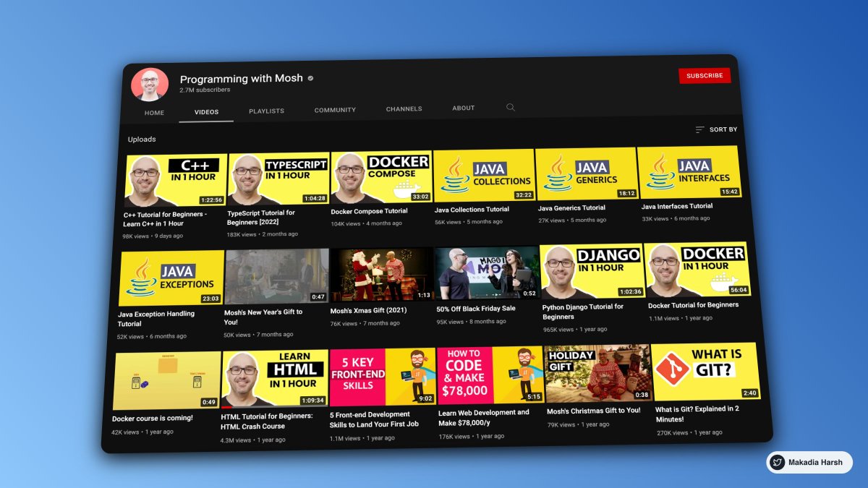
Task: Open the ABOUT tab
Action: point(463,107)
